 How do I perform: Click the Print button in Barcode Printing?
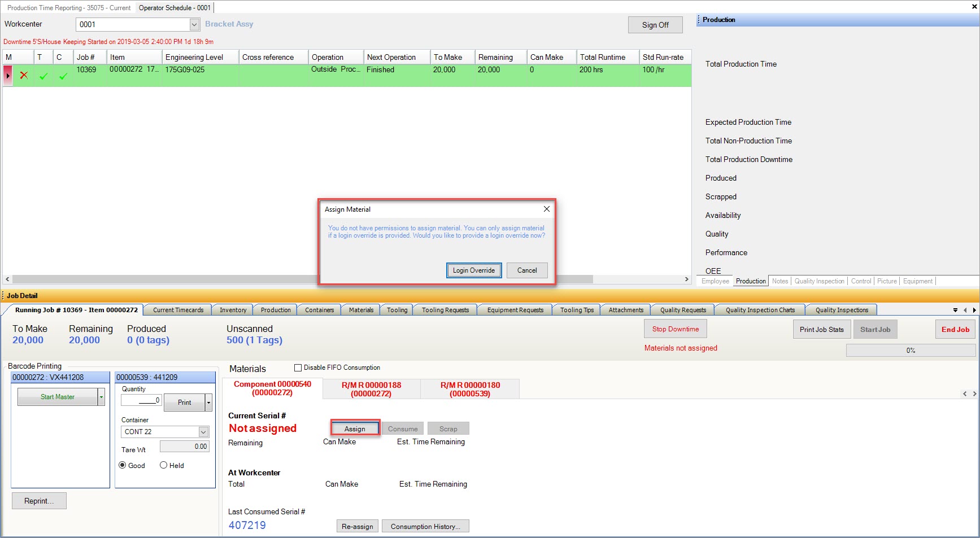(184, 403)
